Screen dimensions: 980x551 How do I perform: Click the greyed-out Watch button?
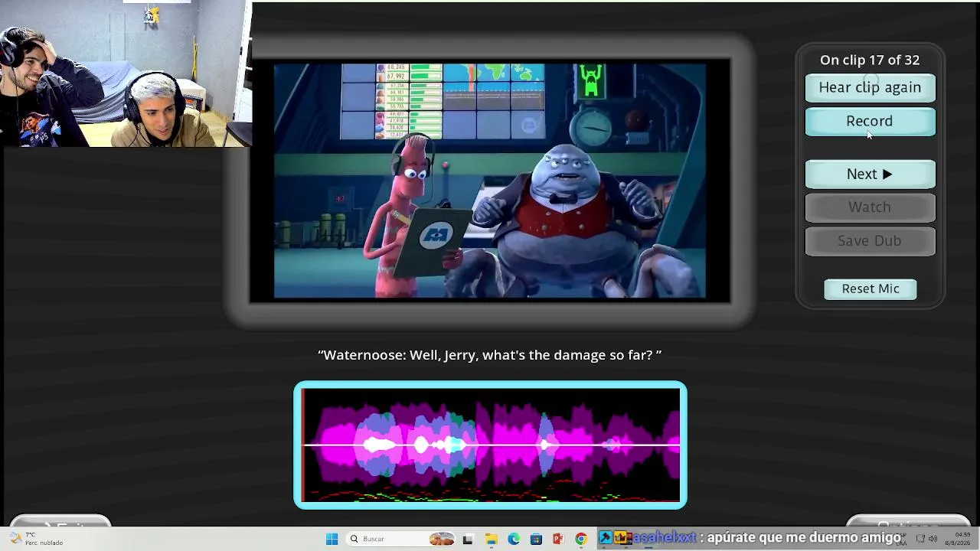click(x=870, y=207)
